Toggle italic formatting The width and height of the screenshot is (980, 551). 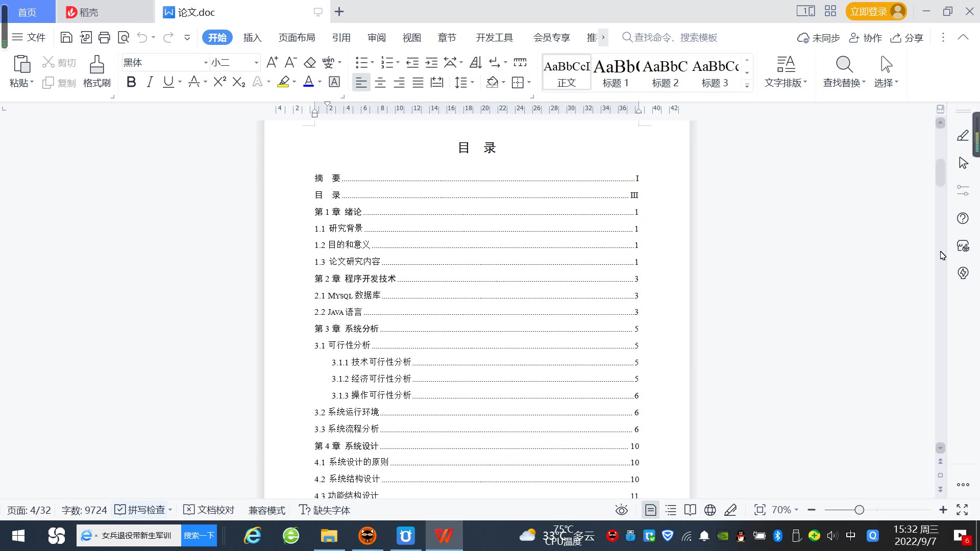pos(150,82)
